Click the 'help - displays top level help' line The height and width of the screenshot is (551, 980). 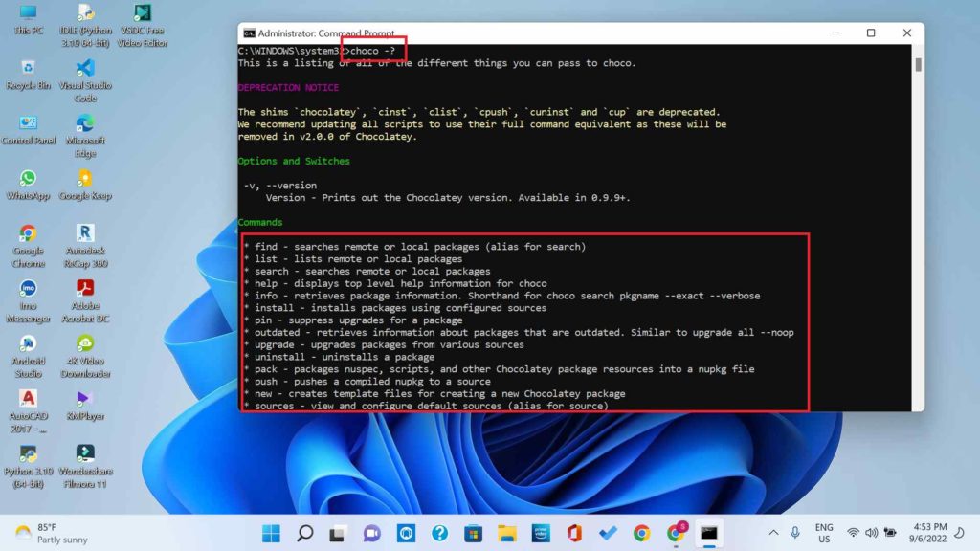395,283
